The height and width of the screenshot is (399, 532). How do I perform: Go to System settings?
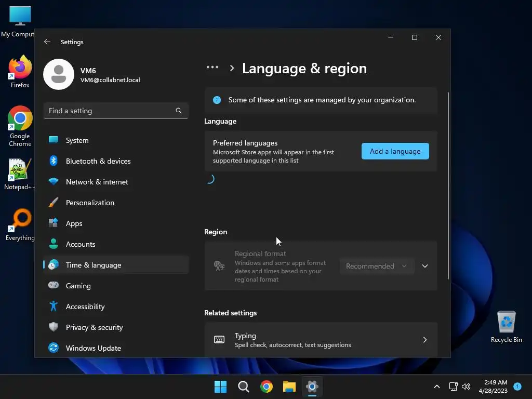116,140
